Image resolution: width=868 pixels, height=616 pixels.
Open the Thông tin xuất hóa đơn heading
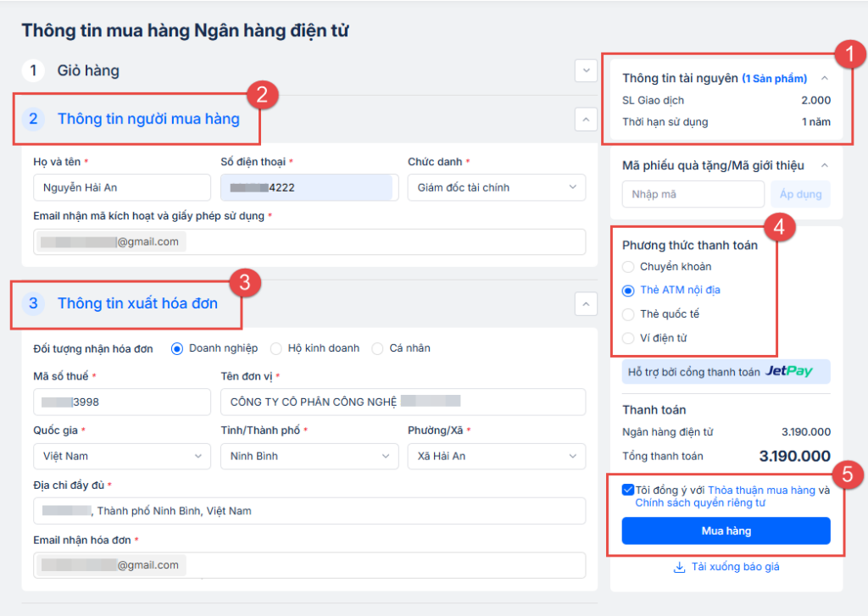pyautogui.click(x=137, y=303)
